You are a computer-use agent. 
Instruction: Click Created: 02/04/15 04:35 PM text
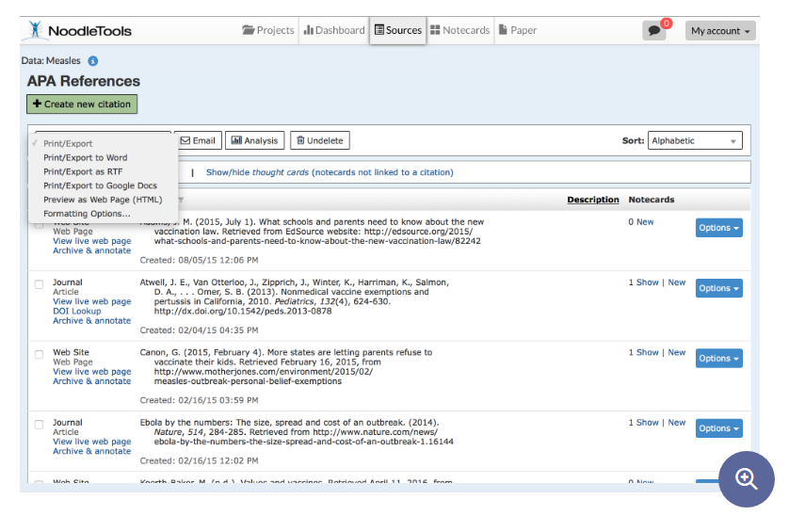point(199,330)
